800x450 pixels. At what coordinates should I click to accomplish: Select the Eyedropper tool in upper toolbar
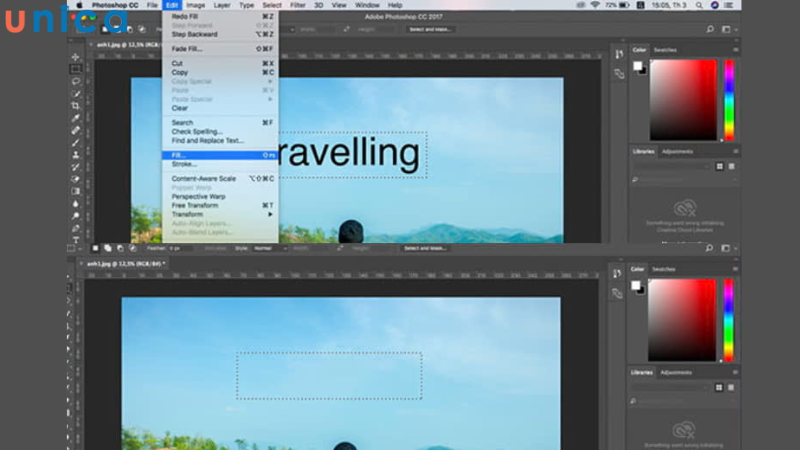click(76, 118)
